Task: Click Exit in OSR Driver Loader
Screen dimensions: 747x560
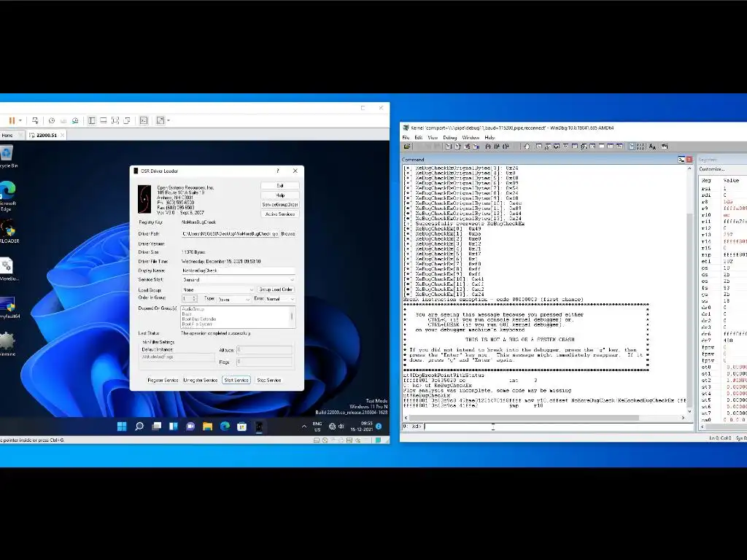Action: pos(280,186)
